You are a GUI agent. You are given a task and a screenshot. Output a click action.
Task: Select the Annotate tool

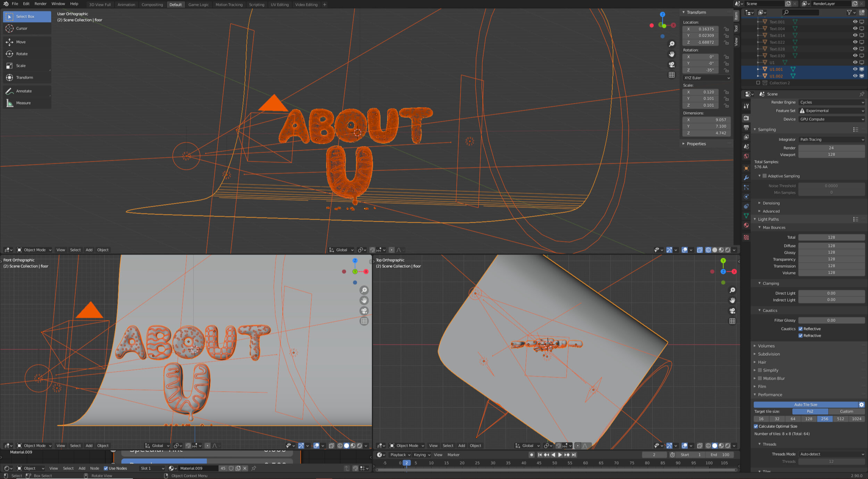[27, 91]
